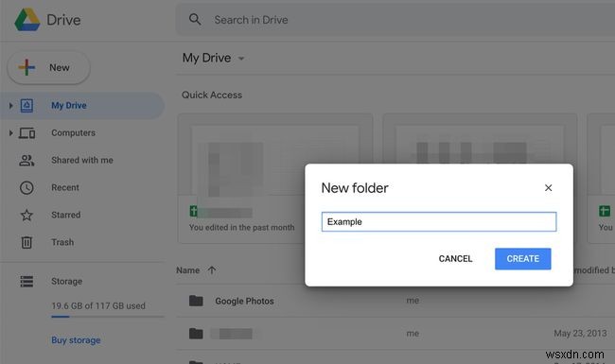Image resolution: width=615 pixels, height=364 pixels.
Task: Click the CREATE button
Action: 523,259
